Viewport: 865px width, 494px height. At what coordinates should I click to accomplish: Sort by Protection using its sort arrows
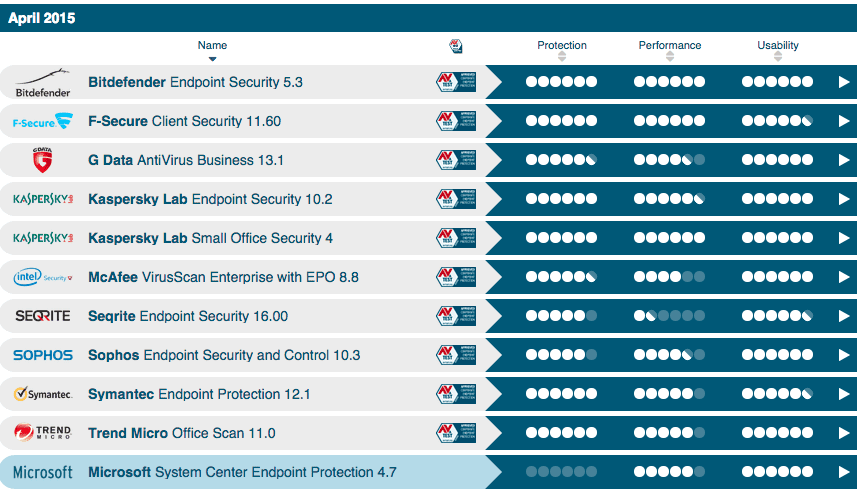pos(562,56)
